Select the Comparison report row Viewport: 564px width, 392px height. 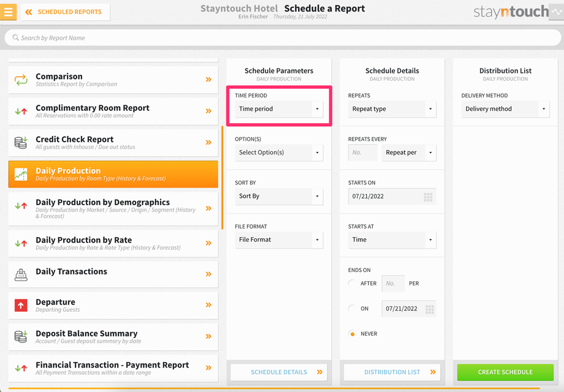pos(113,80)
